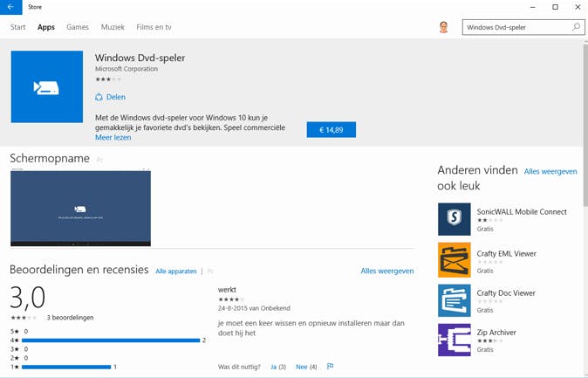Open Crafty EML Viewer title
588x378 pixels.
[x=506, y=254]
